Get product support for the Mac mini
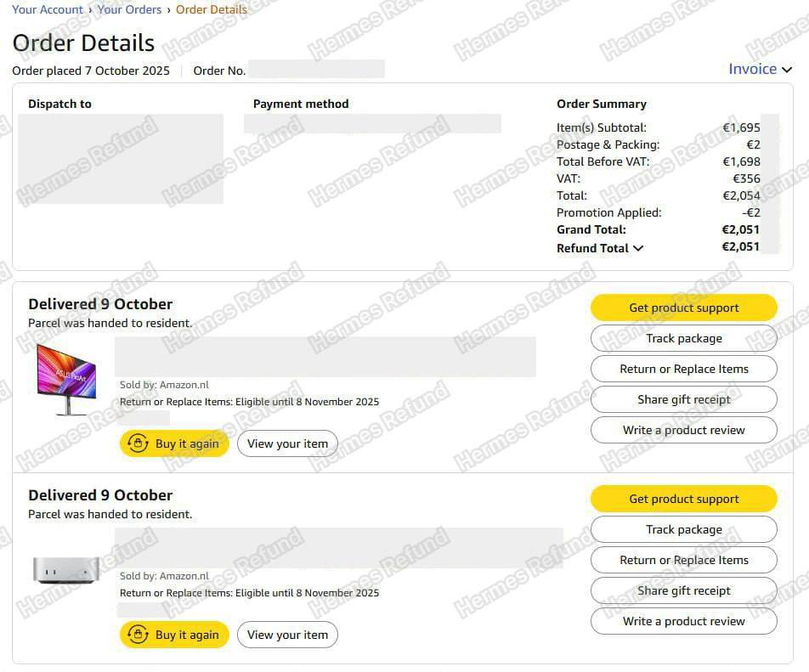This screenshot has height=672, width=809. click(x=683, y=499)
